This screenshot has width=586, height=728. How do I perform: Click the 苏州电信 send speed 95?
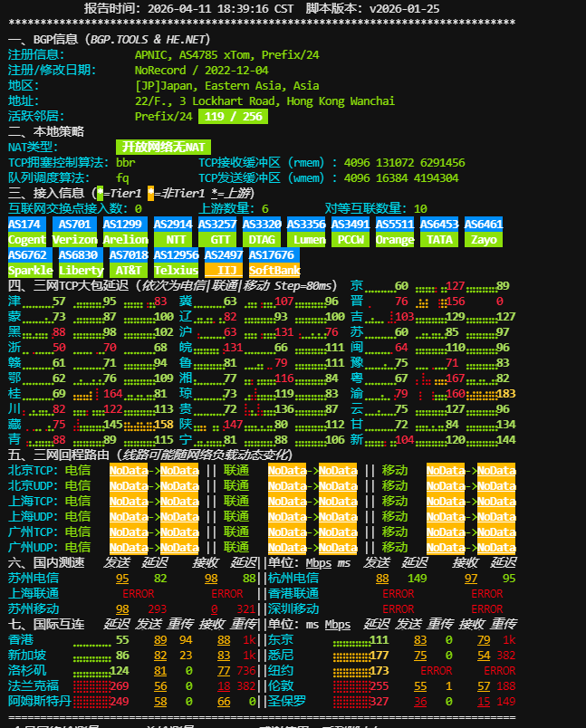122,579
